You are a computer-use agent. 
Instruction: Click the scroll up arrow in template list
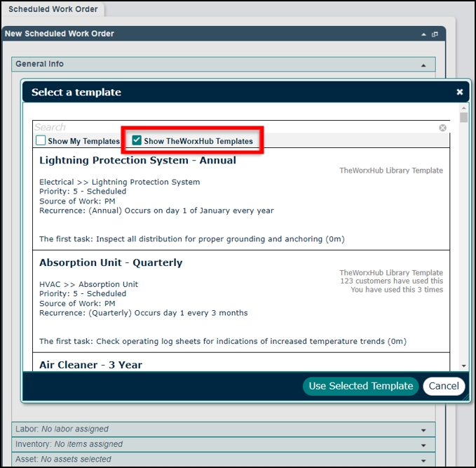(x=463, y=108)
